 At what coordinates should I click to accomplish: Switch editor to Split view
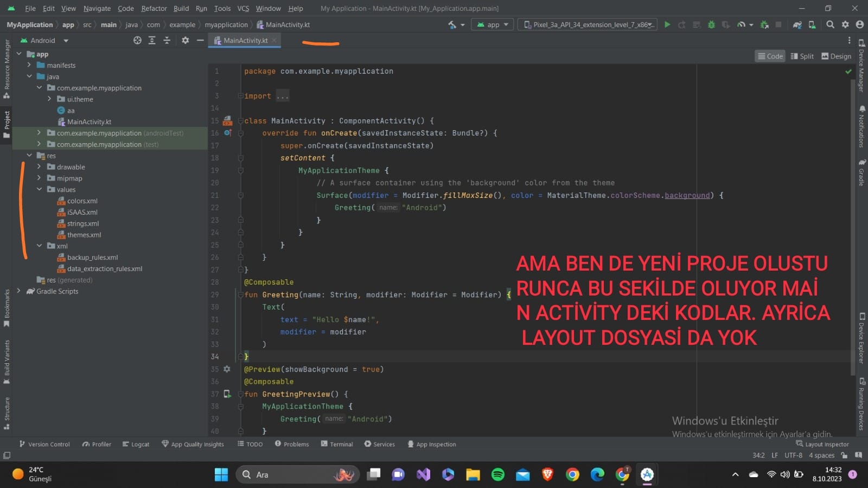click(802, 56)
